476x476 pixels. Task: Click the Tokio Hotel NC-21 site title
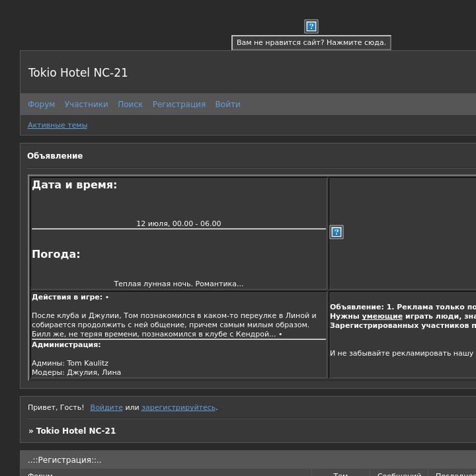tap(78, 73)
